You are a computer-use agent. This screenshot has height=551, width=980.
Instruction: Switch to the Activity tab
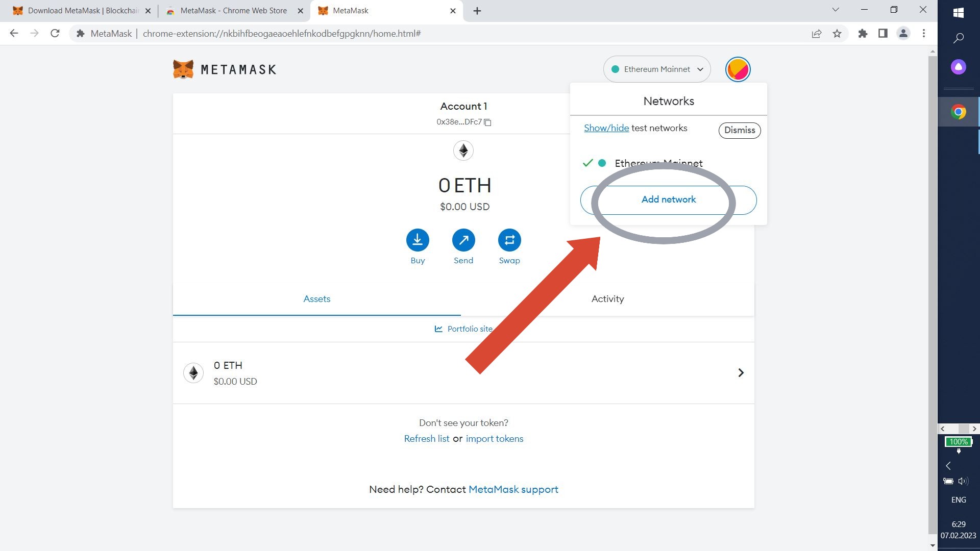pyautogui.click(x=607, y=299)
